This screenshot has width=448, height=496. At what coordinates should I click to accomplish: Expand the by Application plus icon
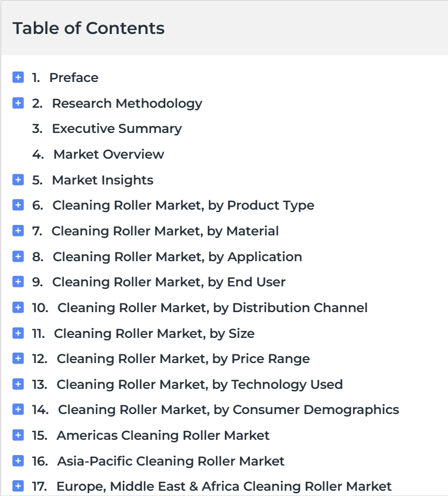[x=18, y=256]
